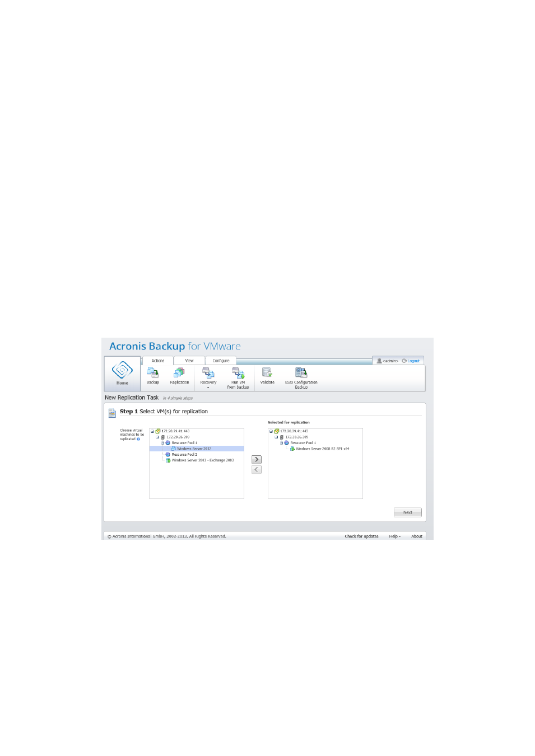
Task: Switch to the Configure tab
Action: click(x=221, y=361)
